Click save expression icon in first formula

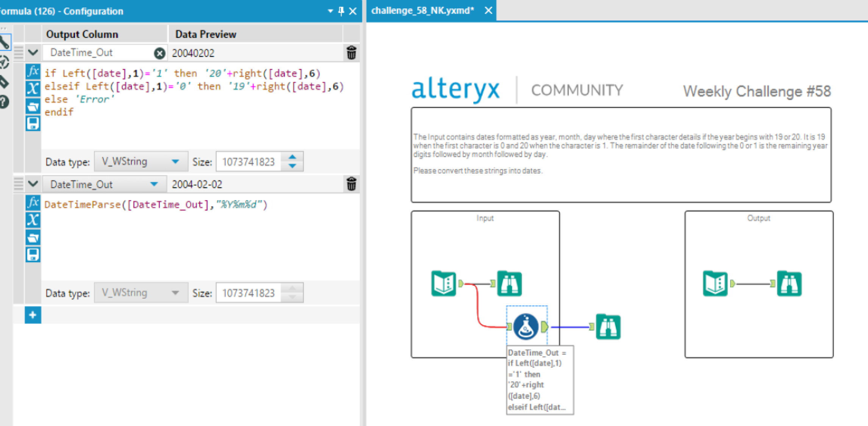click(x=33, y=124)
